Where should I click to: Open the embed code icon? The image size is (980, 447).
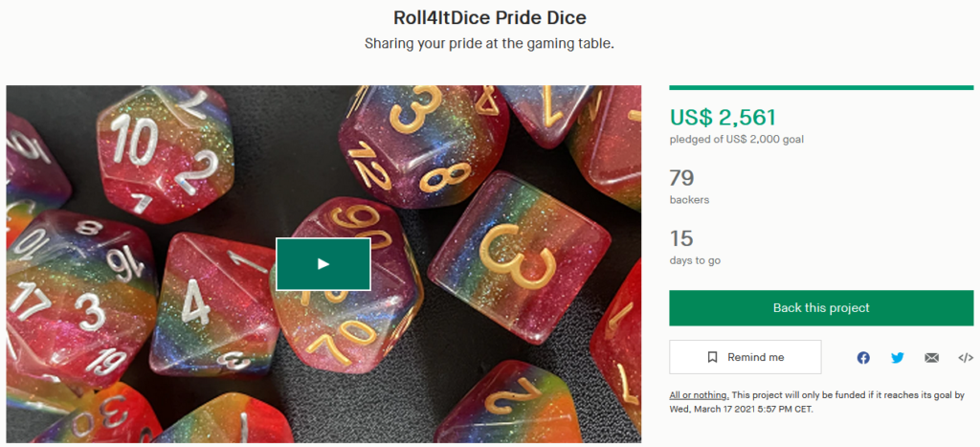pyautogui.click(x=966, y=358)
